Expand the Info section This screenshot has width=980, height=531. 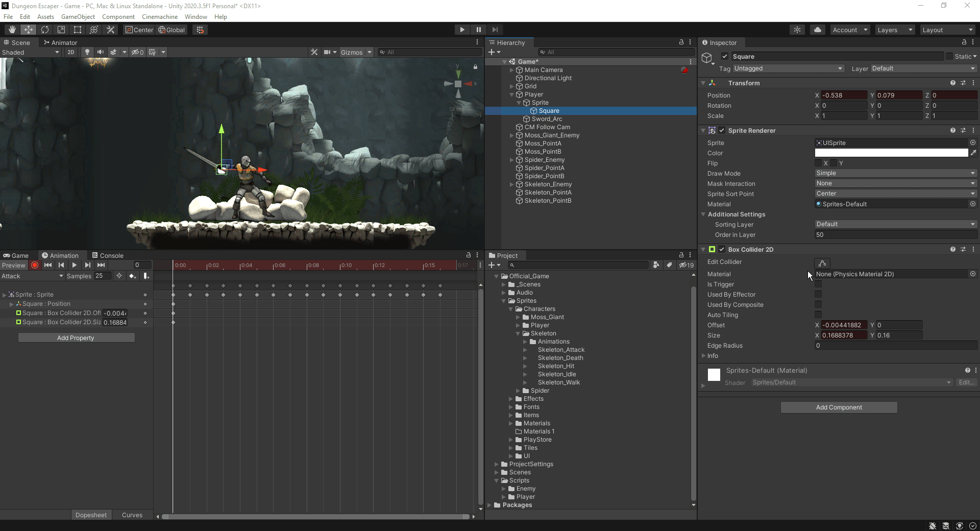[x=703, y=355]
